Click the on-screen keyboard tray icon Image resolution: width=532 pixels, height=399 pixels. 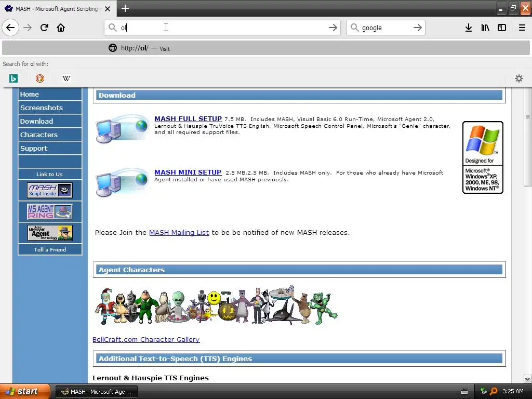tap(465, 392)
